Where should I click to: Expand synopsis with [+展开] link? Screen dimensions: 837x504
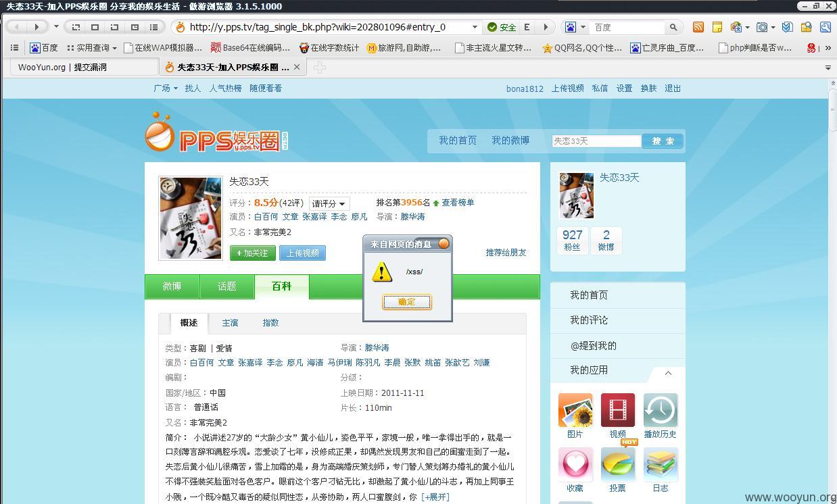click(435, 497)
